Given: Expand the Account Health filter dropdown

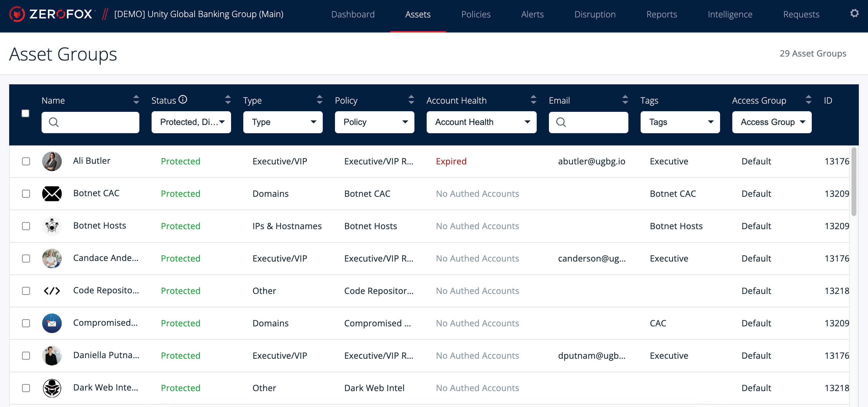Looking at the screenshot, I should tap(481, 122).
